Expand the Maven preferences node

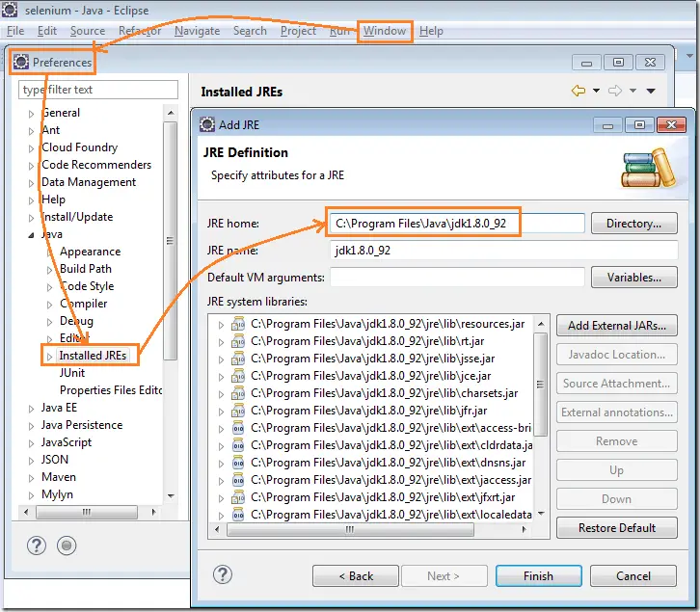tap(31, 478)
